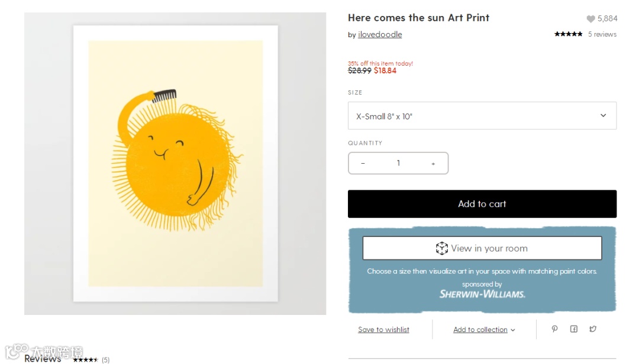The width and height of the screenshot is (639, 364).
Task: Share on Facebook
Action: point(573,329)
